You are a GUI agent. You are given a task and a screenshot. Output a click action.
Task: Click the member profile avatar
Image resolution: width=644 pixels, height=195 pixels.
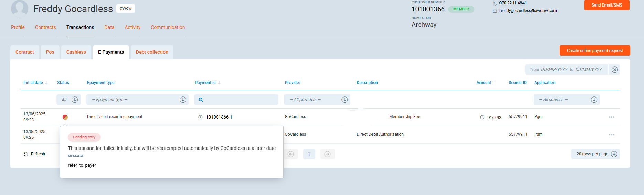click(x=20, y=8)
